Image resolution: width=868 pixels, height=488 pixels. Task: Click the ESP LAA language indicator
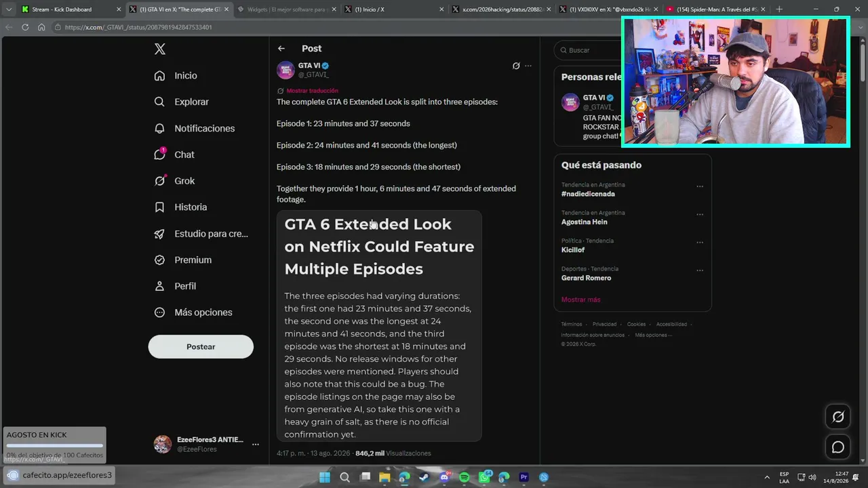click(x=785, y=477)
